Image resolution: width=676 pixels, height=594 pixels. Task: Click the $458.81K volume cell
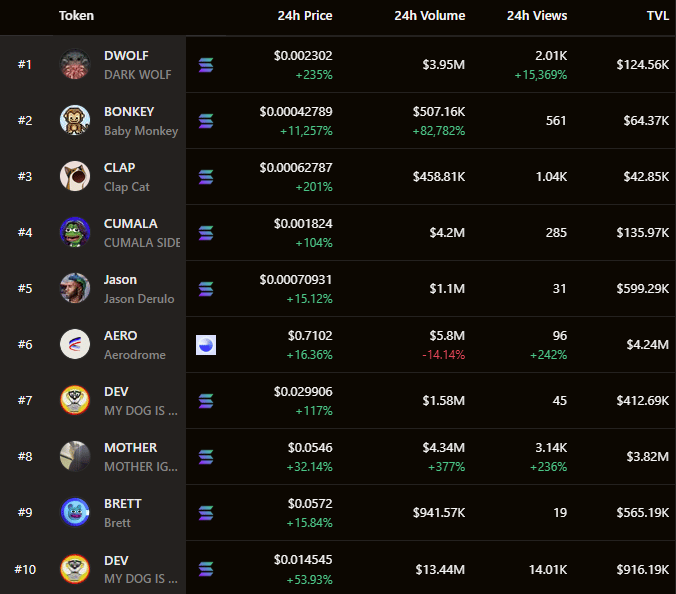click(x=439, y=176)
